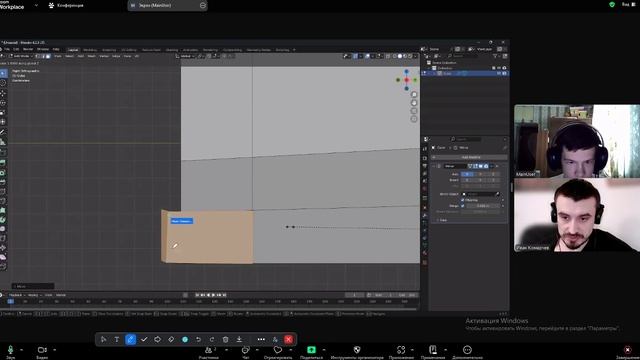Image resolution: width=640 pixels, height=360 pixels.
Task: Open Zoom Участники participants panel
Action: [x=209, y=352]
